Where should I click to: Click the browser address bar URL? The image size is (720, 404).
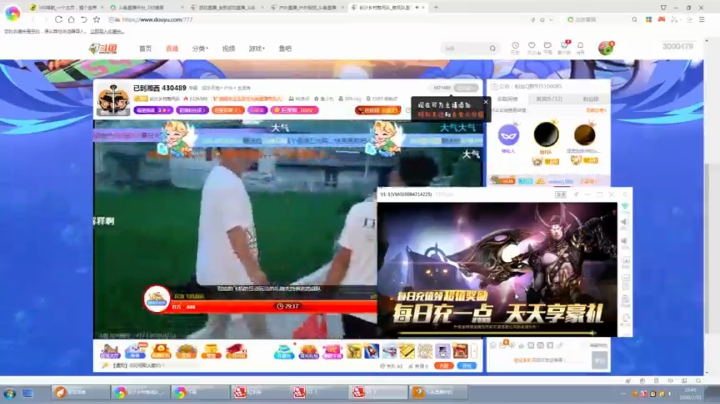pos(157,20)
